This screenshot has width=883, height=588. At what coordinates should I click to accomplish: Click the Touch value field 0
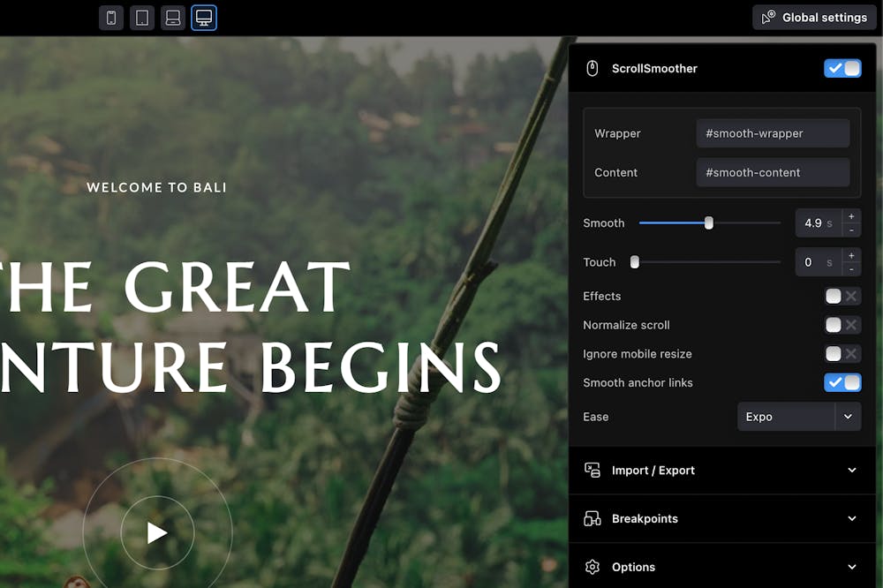(x=819, y=262)
